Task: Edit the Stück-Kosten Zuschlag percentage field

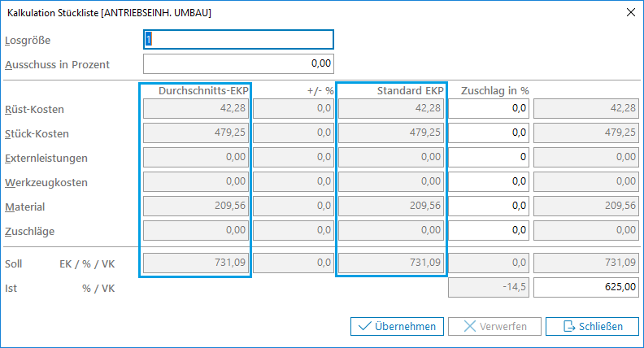Action: tap(489, 133)
